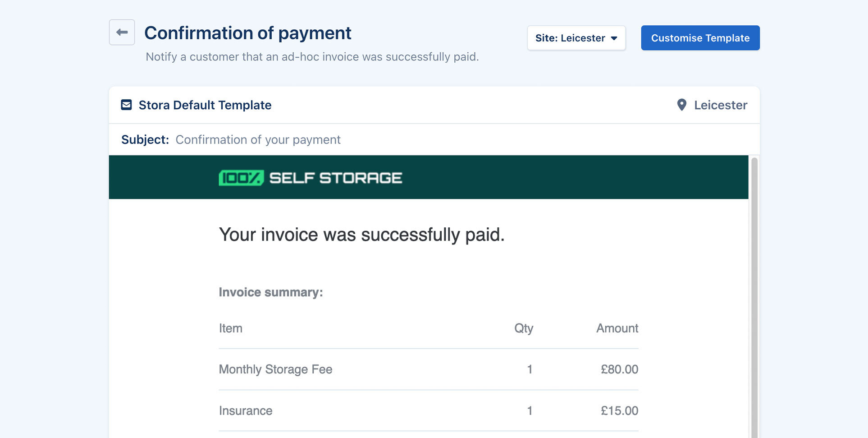Select the Monthly Storage Fee row amount £80.00

pyautogui.click(x=620, y=369)
